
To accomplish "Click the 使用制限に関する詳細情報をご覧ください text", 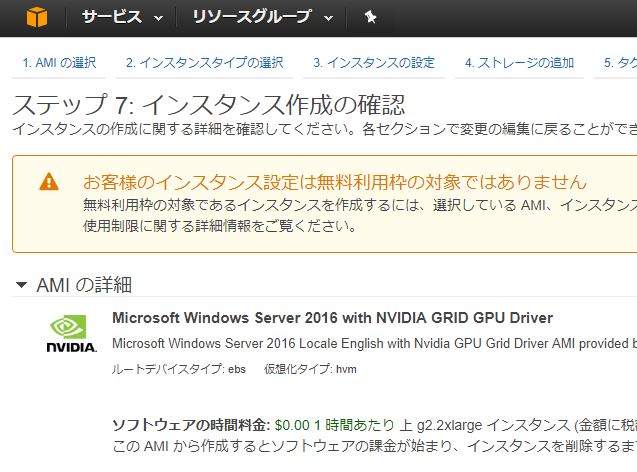I will 220,226.
